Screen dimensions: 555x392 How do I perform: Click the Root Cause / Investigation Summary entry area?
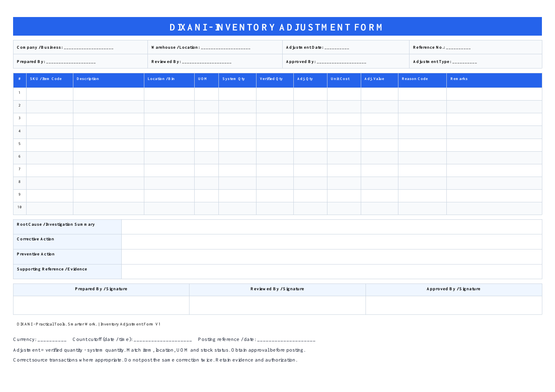[x=332, y=227]
